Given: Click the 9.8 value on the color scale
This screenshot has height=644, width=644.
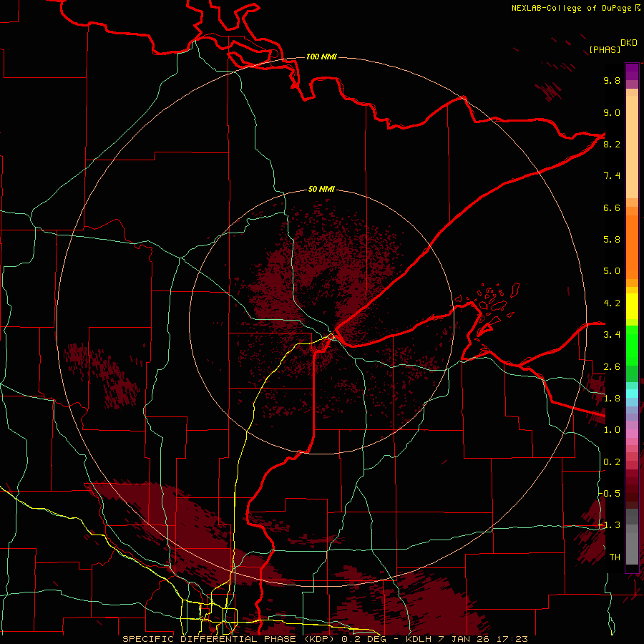Looking at the screenshot, I should [x=612, y=80].
